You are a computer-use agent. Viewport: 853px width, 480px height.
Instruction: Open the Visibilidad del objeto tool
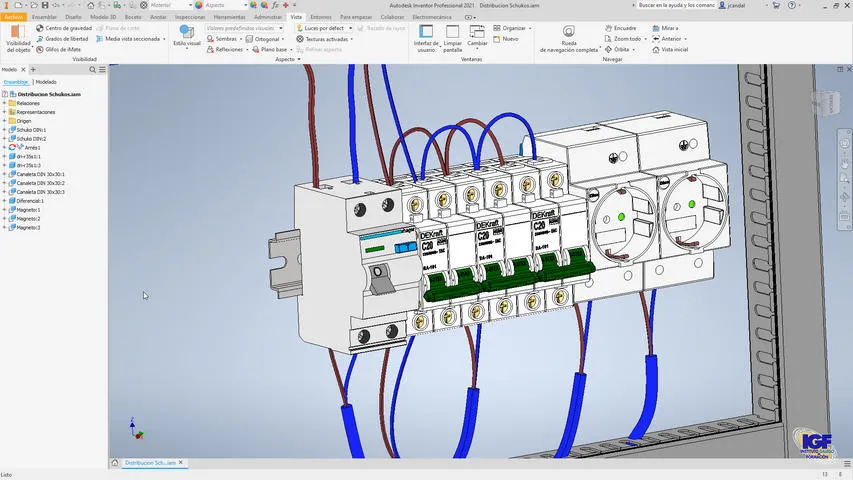click(x=18, y=38)
